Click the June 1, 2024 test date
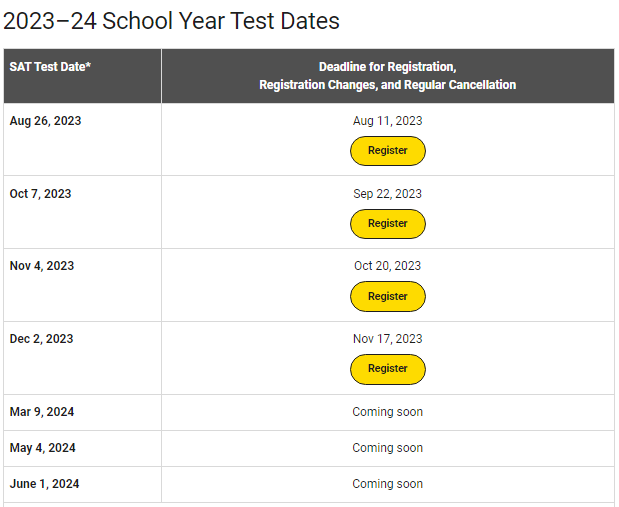The height and width of the screenshot is (507, 619). tap(44, 484)
